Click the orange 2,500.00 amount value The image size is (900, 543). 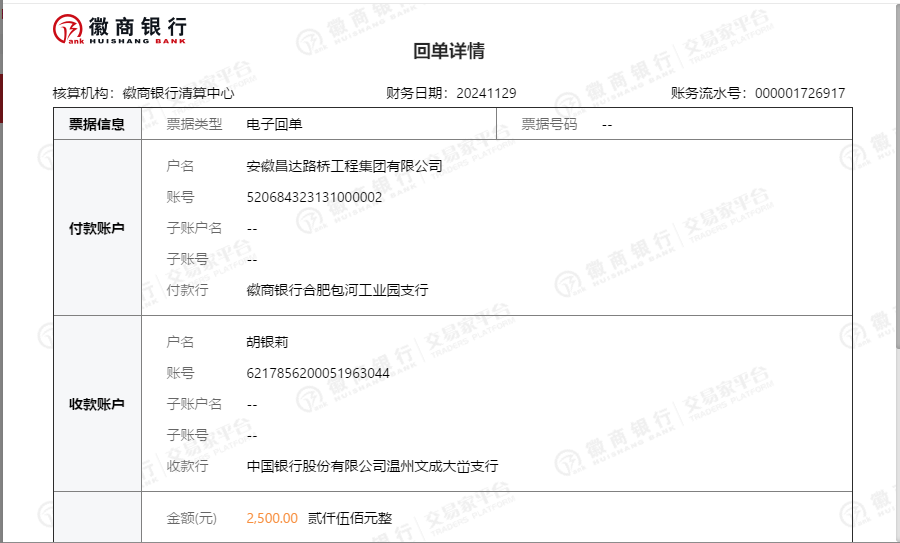(272, 518)
